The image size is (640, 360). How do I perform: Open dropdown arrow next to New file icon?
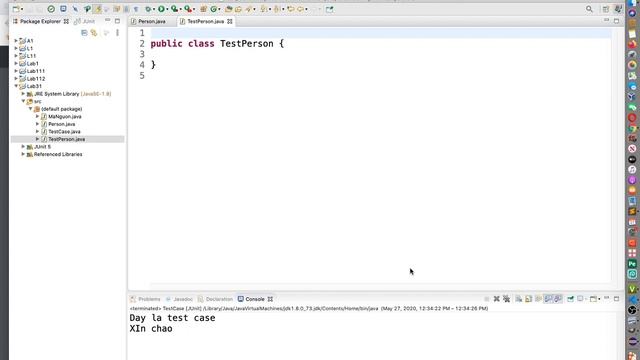point(22,9)
